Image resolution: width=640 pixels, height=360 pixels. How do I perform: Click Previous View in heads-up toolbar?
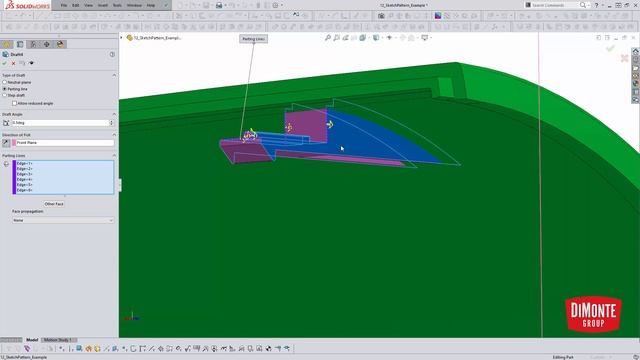345,38
